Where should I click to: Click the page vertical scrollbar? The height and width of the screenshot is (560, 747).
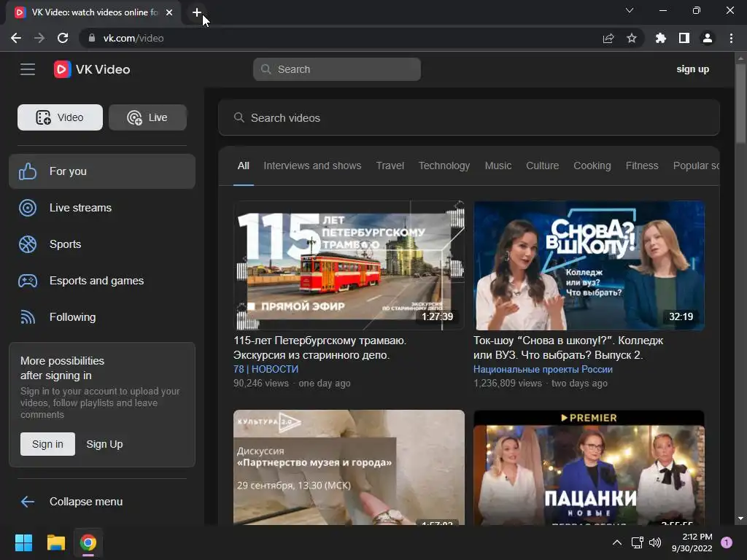point(740,102)
